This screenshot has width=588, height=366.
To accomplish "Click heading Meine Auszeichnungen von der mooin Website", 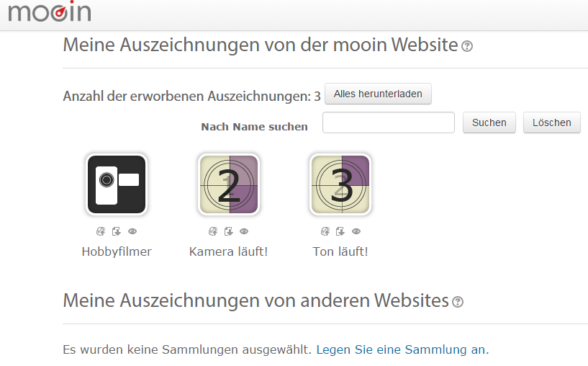I will 261,45.
